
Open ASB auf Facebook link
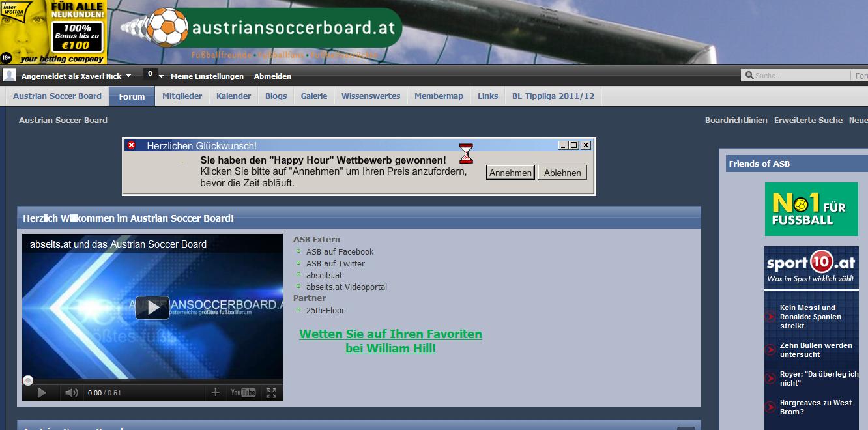(340, 252)
